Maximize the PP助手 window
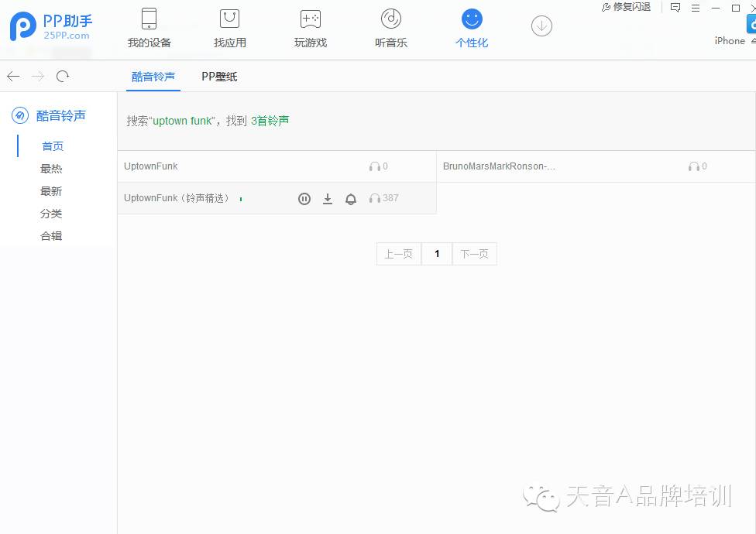The height and width of the screenshot is (534, 756). point(736,9)
